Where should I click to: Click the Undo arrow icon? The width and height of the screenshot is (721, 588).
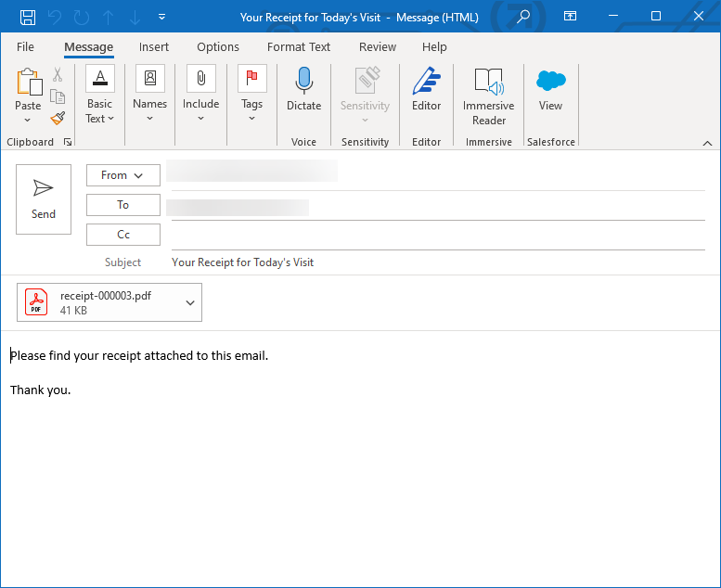[x=55, y=18]
